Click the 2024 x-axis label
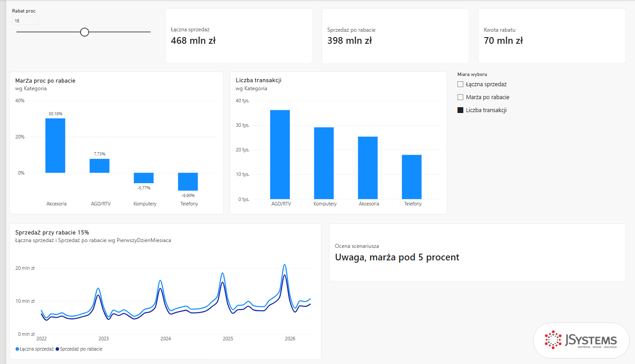The image size is (635, 364). [x=166, y=339]
